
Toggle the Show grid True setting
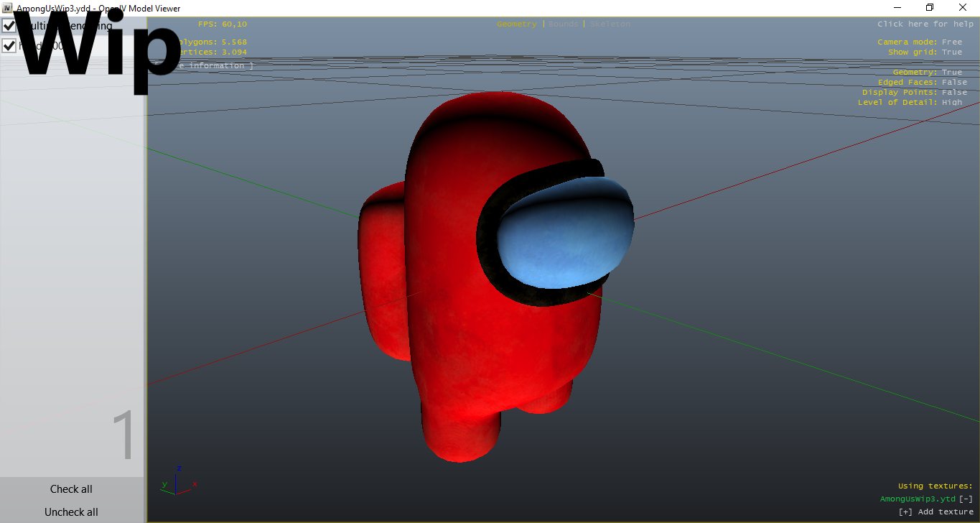coord(952,52)
